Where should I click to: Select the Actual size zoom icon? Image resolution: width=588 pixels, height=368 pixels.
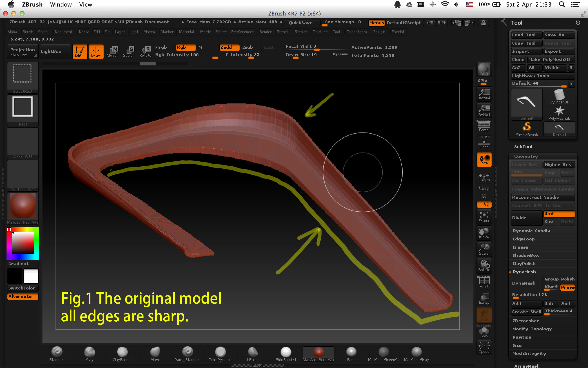pyautogui.click(x=484, y=94)
